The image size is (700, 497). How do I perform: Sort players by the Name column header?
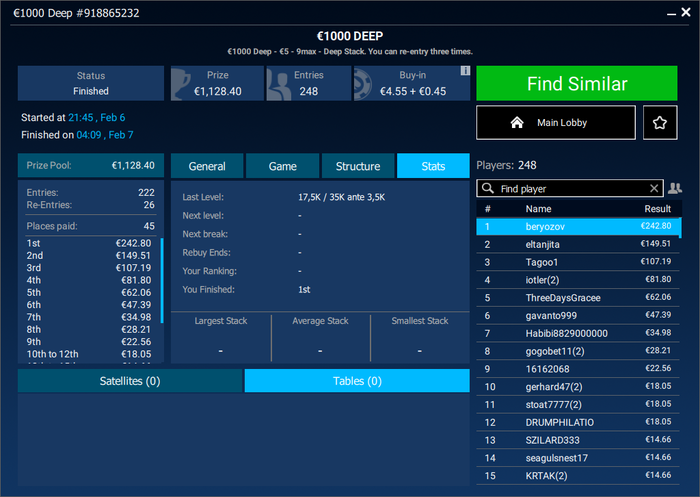point(538,209)
